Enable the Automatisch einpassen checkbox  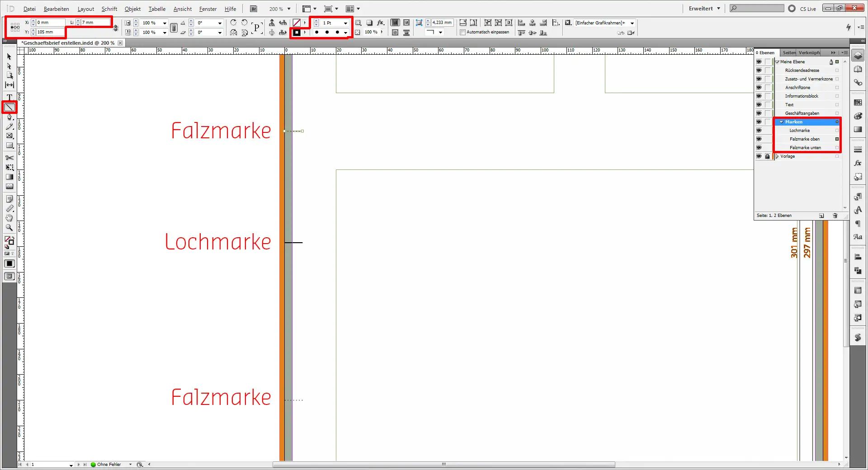coord(462,32)
